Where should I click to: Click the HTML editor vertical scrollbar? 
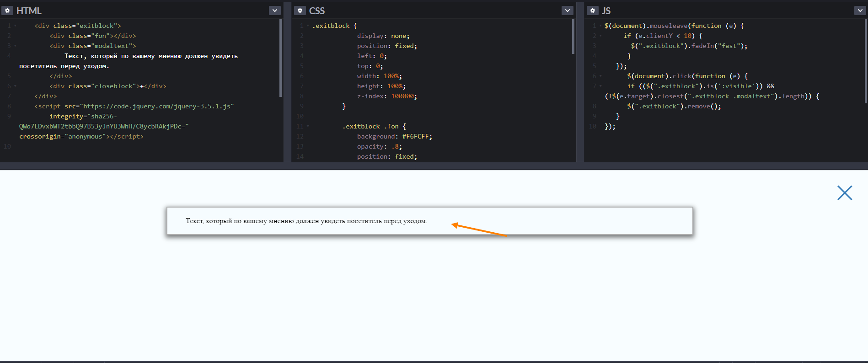pyautogui.click(x=280, y=58)
